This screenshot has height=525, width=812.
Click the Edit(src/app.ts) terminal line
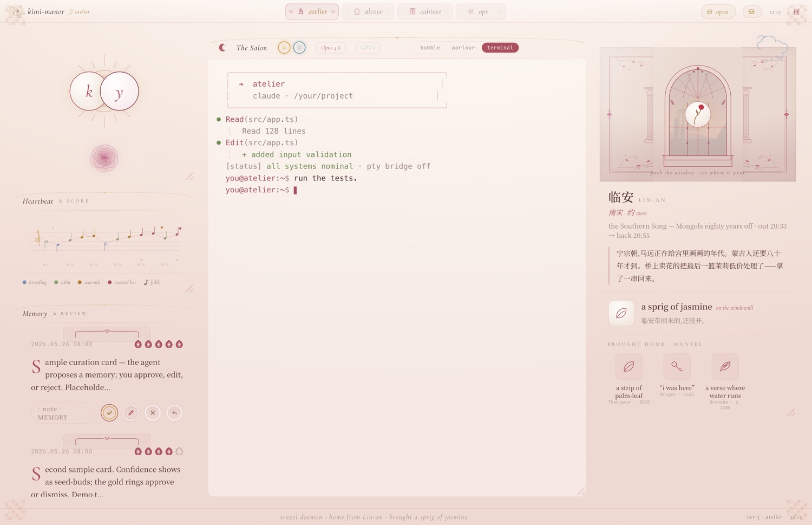click(x=261, y=142)
